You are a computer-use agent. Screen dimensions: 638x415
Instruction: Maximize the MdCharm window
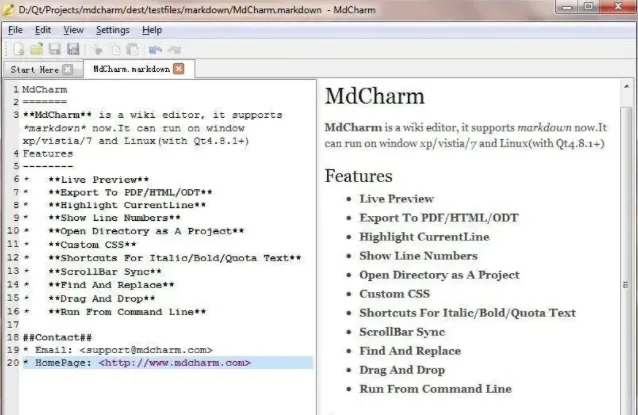pos(589,7)
